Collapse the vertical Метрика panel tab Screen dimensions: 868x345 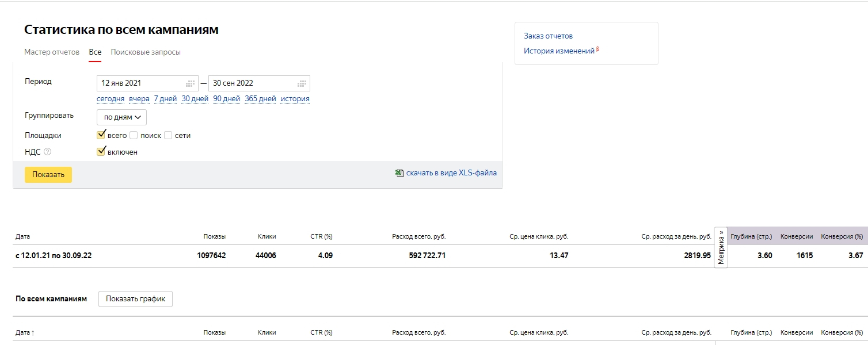(721, 247)
